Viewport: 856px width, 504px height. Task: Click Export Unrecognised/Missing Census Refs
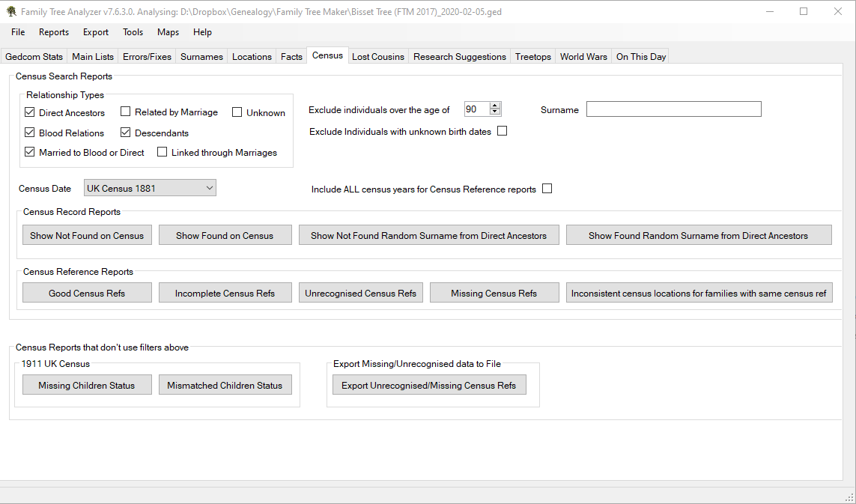[x=429, y=384]
